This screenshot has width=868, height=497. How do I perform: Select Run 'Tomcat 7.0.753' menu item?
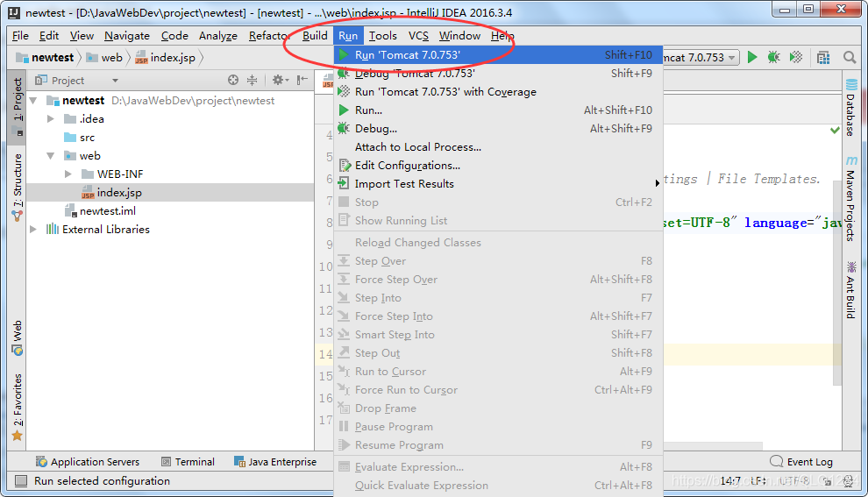(498, 55)
